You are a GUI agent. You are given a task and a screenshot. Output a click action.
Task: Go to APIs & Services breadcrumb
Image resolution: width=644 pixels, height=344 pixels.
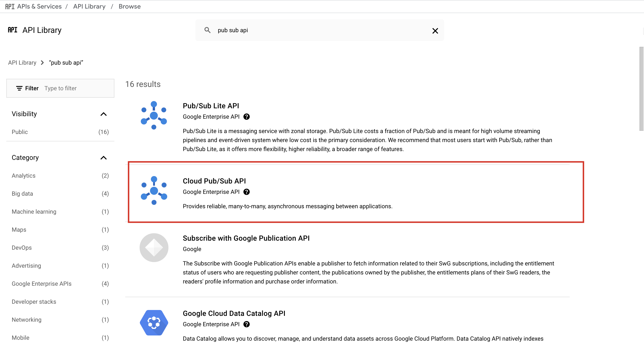click(39, 7)
